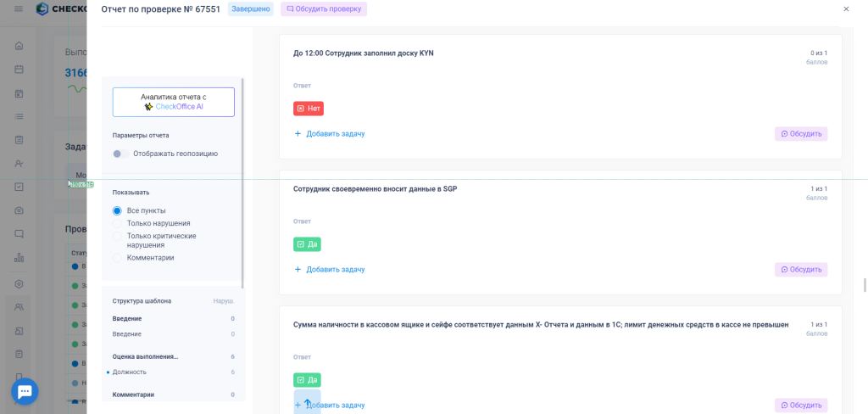Screen dimensions: 868x414
Task: Open hamburger menu in top-left corner
Action: click(x=19, y=9)
